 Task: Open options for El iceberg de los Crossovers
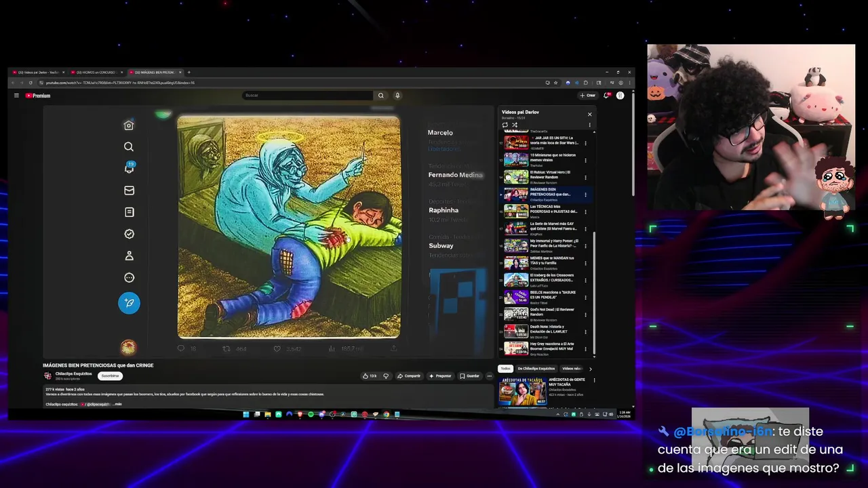tap(585, 280)
